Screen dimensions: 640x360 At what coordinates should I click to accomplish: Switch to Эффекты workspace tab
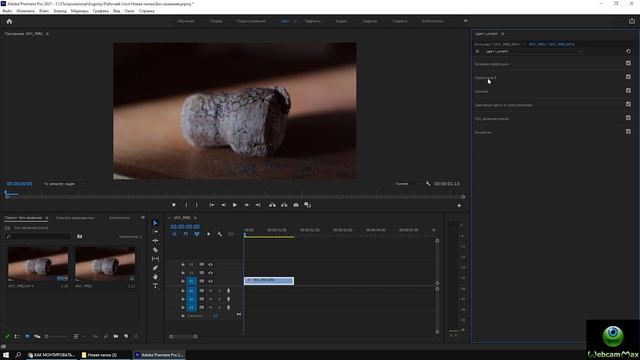[313, 21]
